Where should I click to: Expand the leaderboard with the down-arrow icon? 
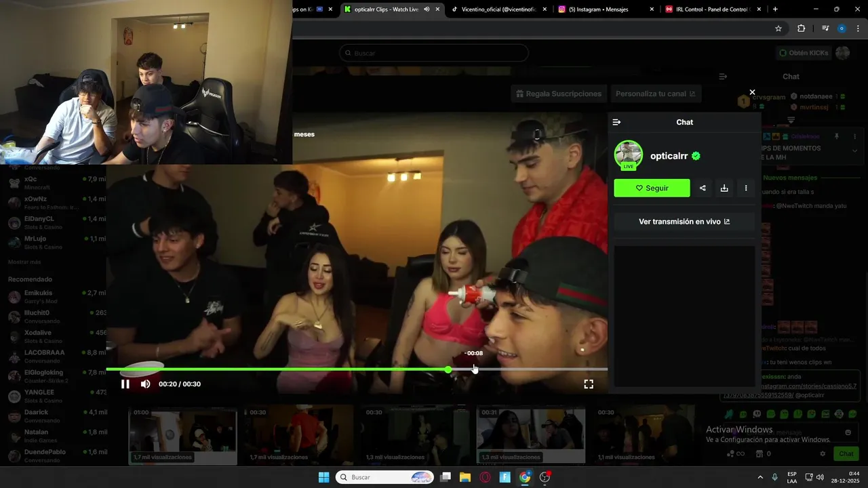791,120
